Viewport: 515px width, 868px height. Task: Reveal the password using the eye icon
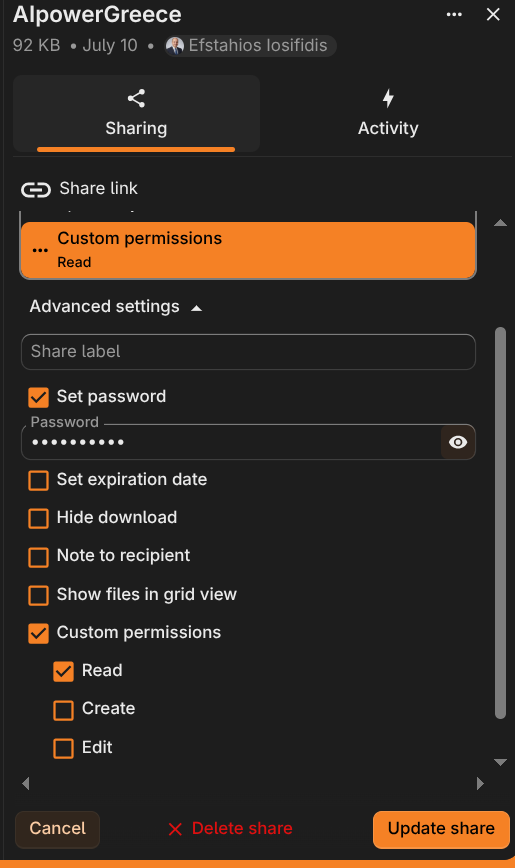click(x=458, y=442)
